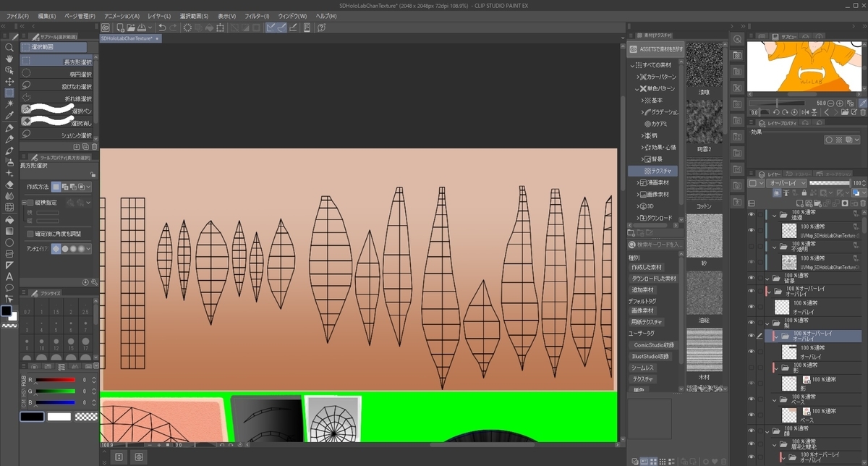Hide the 髪 folder layer

coord(751,322)
